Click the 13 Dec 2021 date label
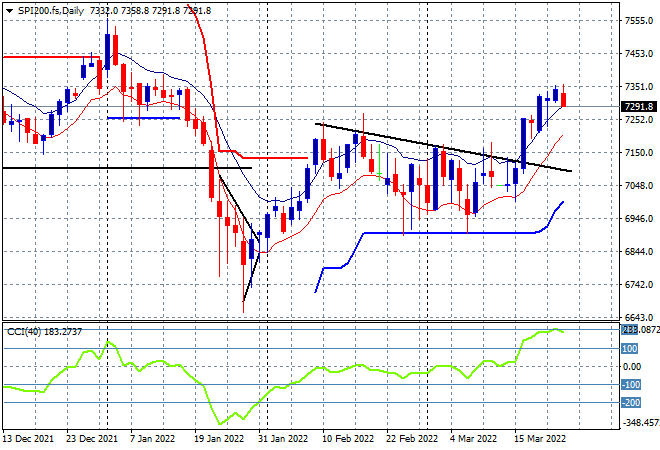The height and width of the screenshot is (450, 660). click(26, 439)
